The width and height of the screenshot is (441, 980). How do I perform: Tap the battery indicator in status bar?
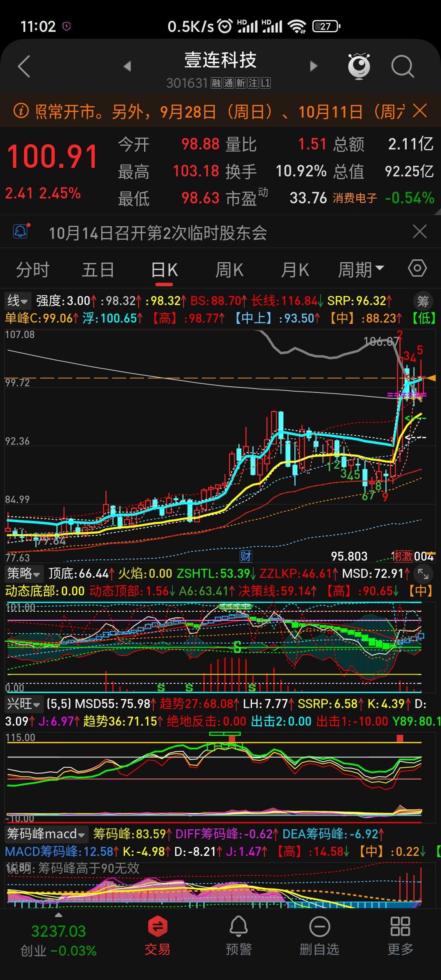pyautogui.click(x=326, y=26)
